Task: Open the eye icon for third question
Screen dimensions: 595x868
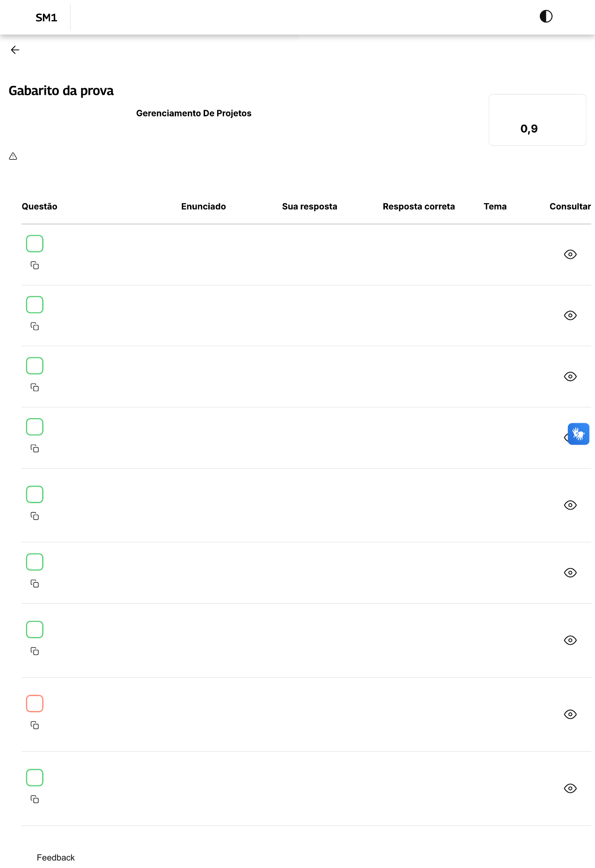Action: [x=570, y=377]
